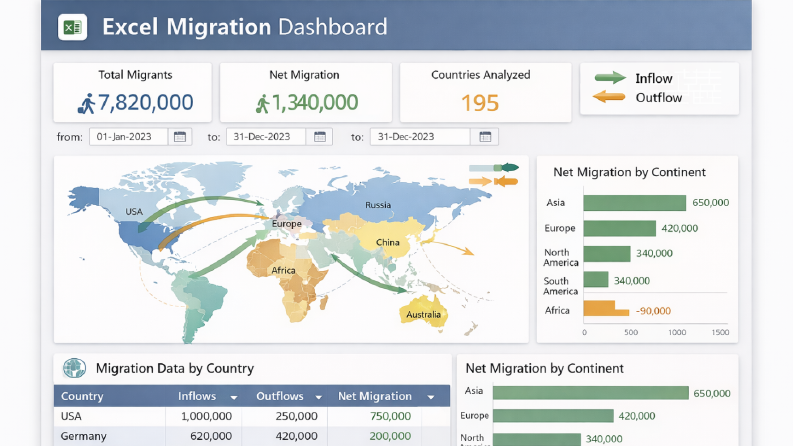
Task: Click the Migration Data by Country title
Action: 174,368
